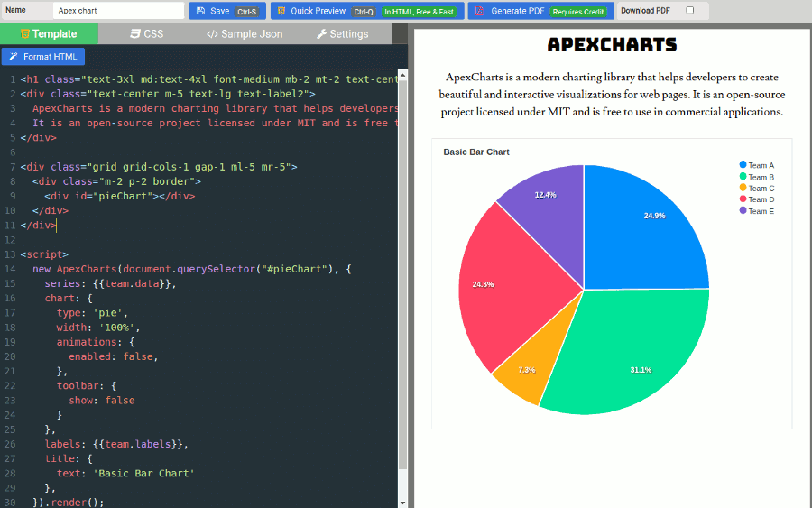Toggle Team E series in legend
This screenshot has width=812, height=508.
757,211
